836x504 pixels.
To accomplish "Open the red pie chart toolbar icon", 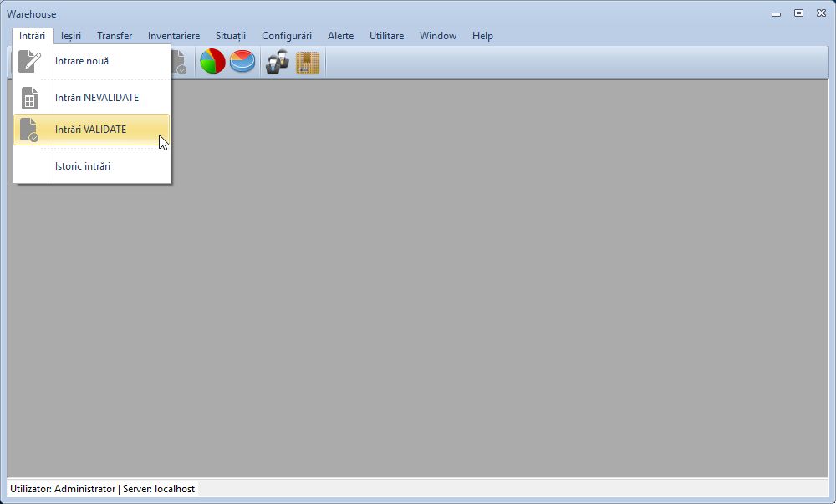I will click(212, 61).
